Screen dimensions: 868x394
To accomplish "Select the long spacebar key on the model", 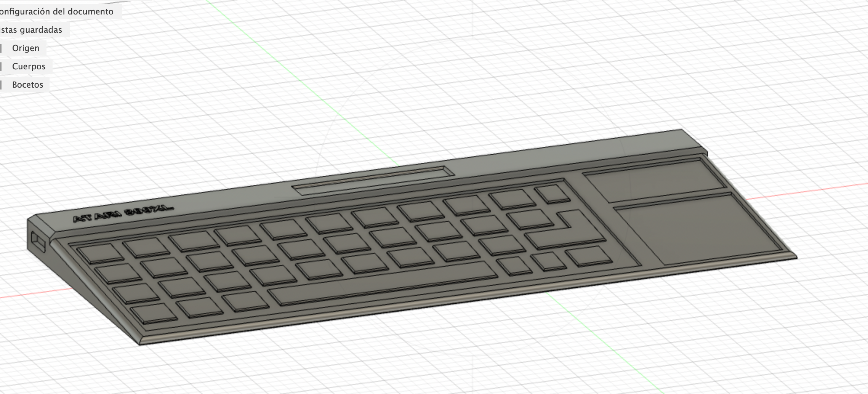I will (x=383, y=283).
